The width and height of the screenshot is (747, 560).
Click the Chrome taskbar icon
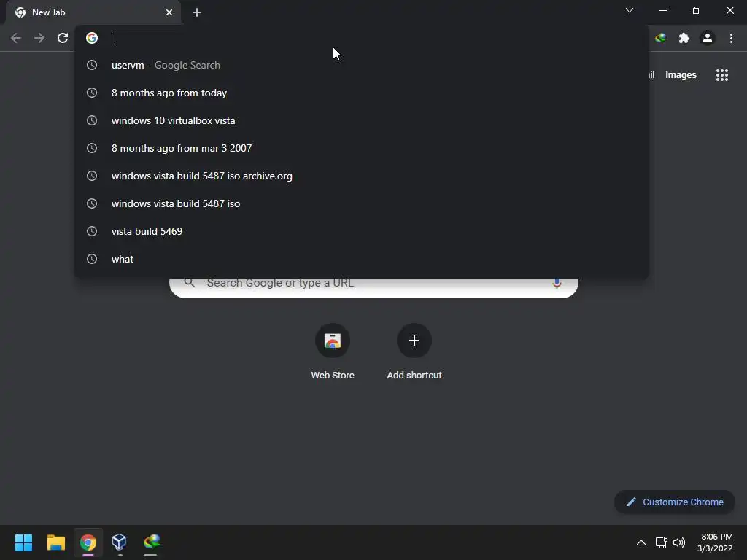88,542
